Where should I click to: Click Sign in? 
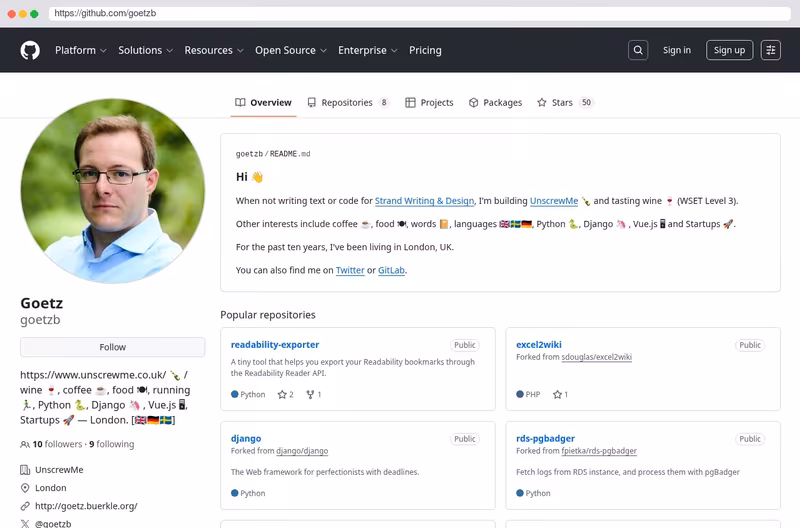[677, 50]
